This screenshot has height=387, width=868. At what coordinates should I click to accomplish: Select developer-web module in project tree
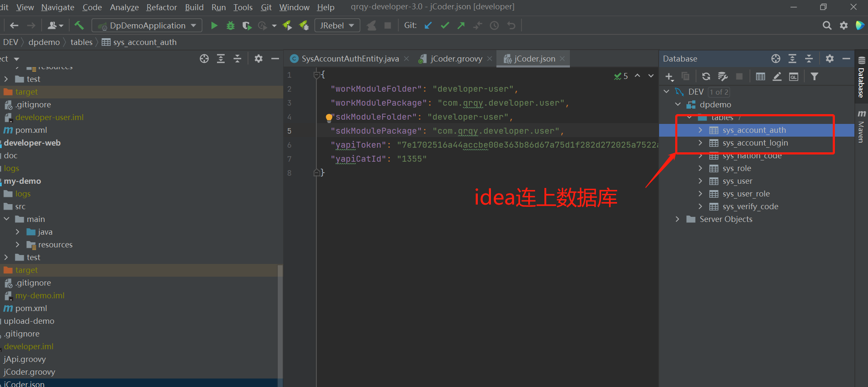[32, 143]
